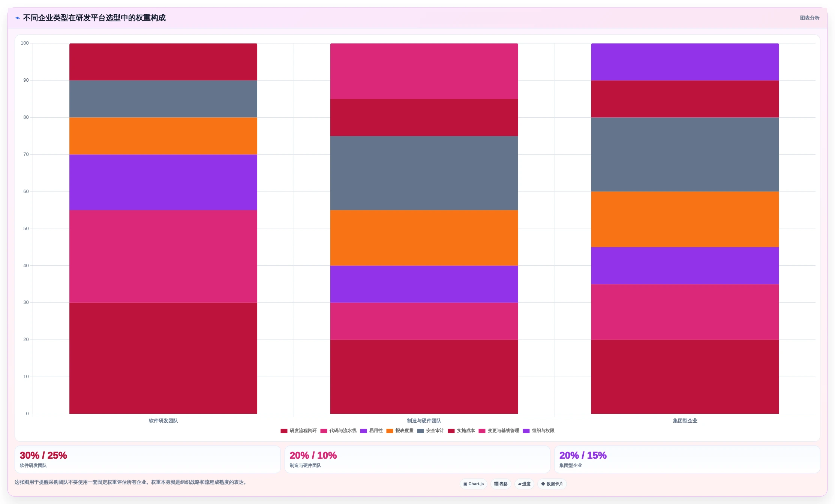Click the top purple 组织与权限 segment of 集团型企业 bar
This screenshot has height=504, width=835.
point(685,62)
